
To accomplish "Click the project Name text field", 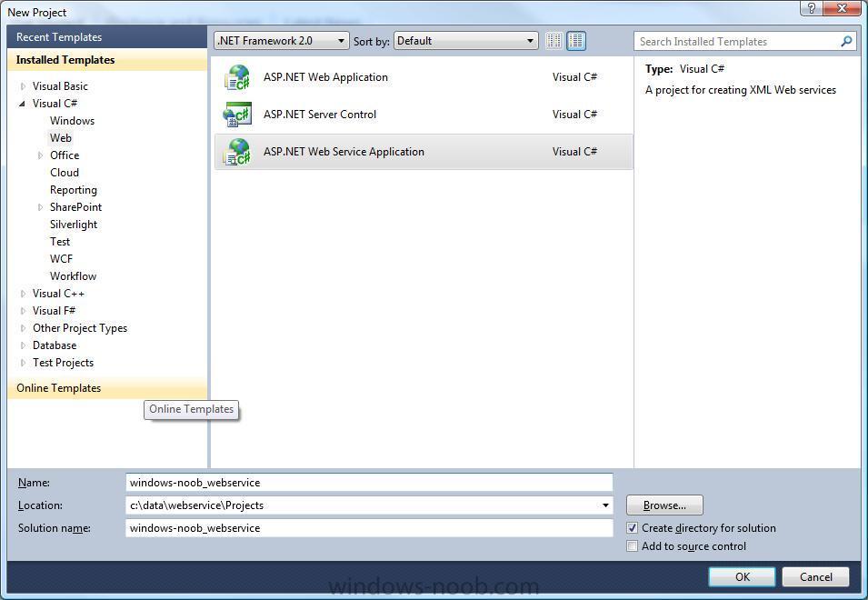I will click(369, 483).
